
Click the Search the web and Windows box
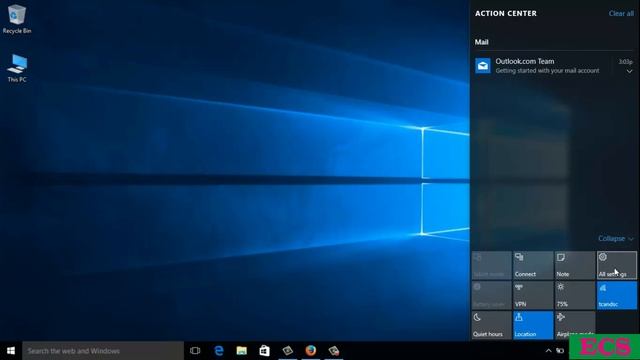pos(103,351)
